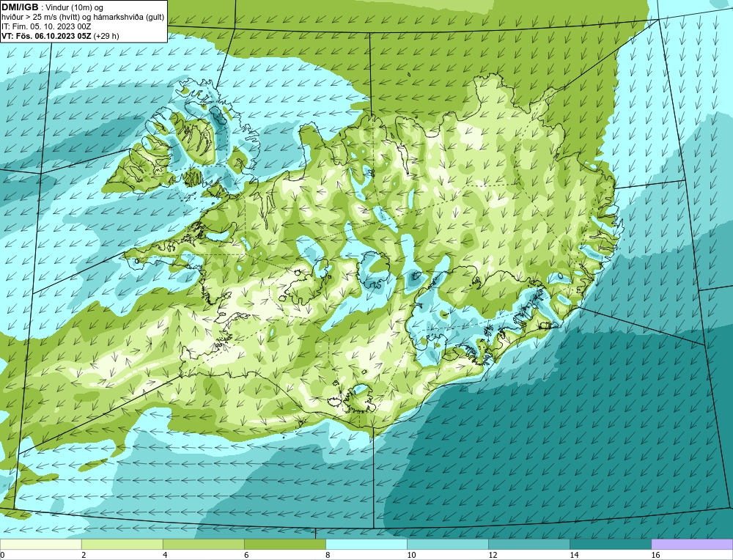Click the legend scale label '16'
Screen dimensions: 733x560
(655, 555)
